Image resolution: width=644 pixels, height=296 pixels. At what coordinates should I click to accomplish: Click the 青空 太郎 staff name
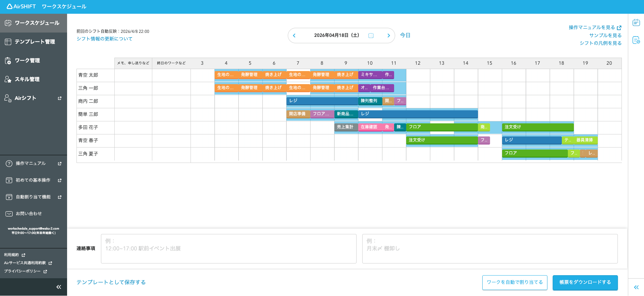pyautogui.click(x=88, y=75)
